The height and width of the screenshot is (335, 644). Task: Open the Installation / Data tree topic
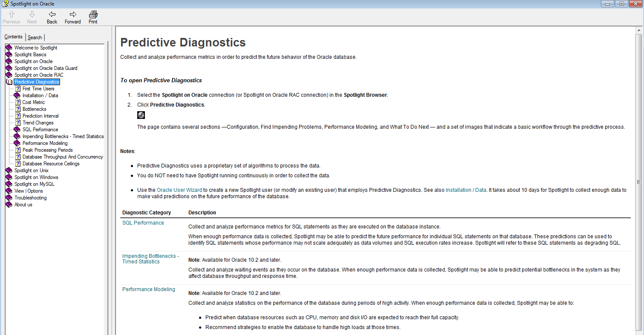point(40,95)
